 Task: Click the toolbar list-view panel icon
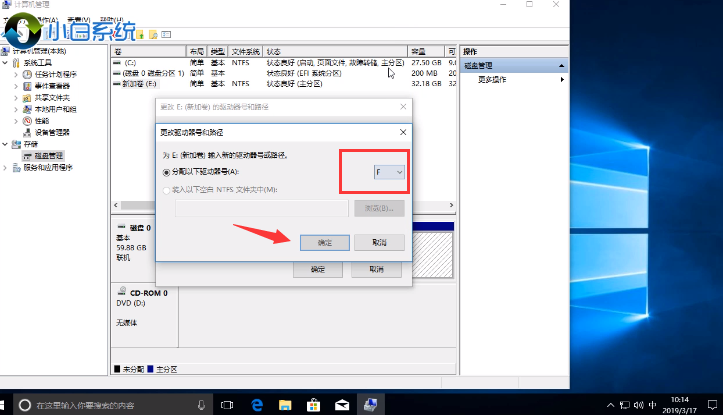click(x=166, y=35)
